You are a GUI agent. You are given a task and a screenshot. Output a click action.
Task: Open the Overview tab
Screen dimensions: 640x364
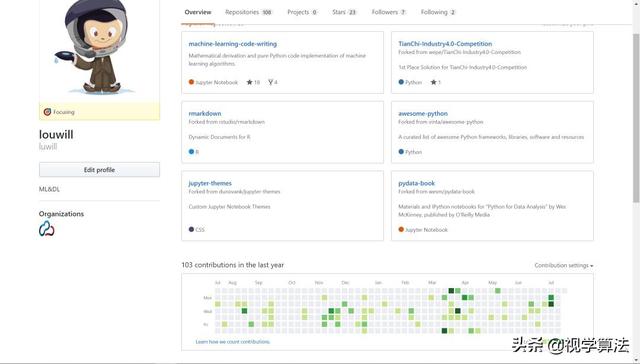click(198, 12)
